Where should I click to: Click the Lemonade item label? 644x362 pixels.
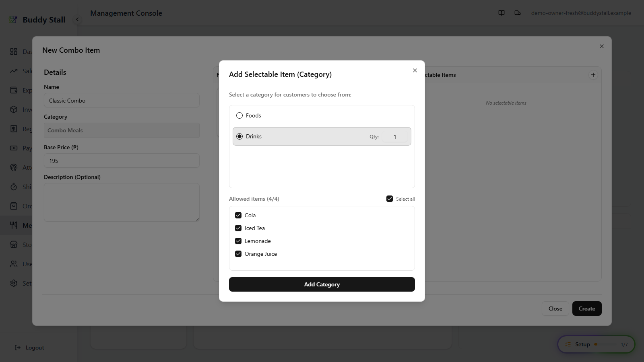click(258, 241)
